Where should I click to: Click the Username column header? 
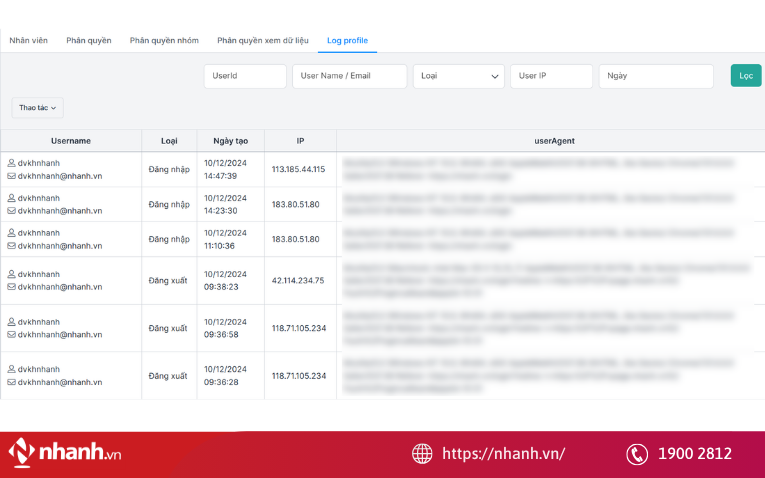71,141
